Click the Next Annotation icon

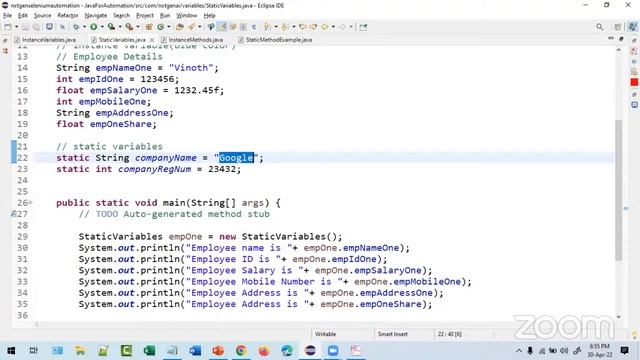click(267, 27)
